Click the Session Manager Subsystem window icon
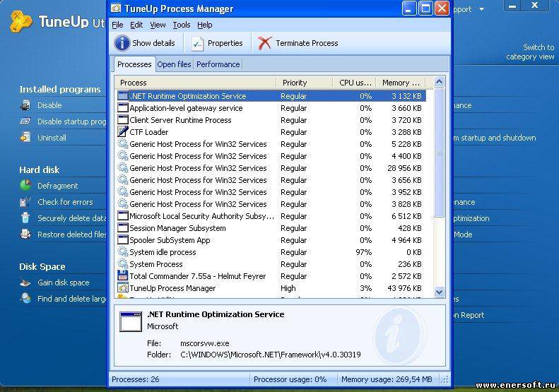The height and width of the screenshot is (392, 559). pyautogui.click(x=123, y=228)
